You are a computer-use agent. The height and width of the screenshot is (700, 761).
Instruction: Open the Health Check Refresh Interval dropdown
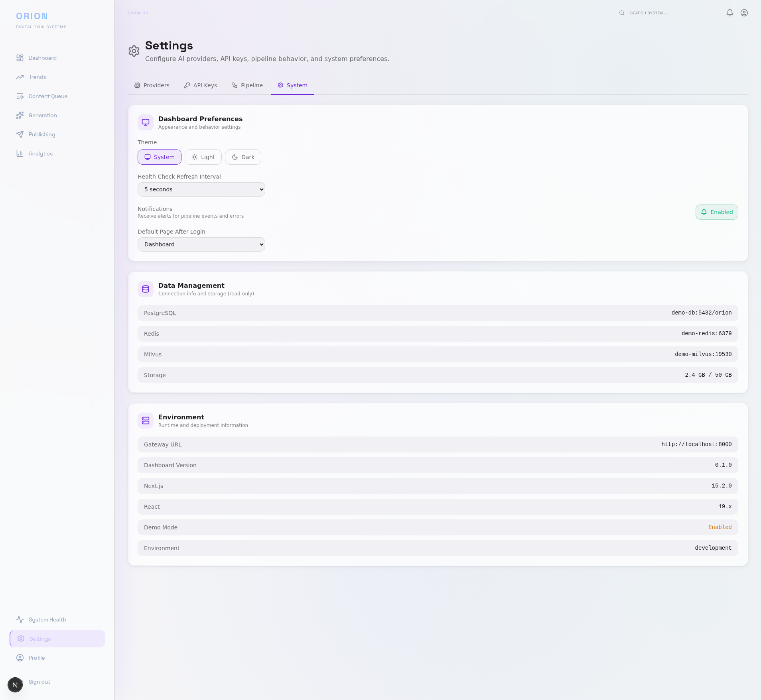[201, 189]
